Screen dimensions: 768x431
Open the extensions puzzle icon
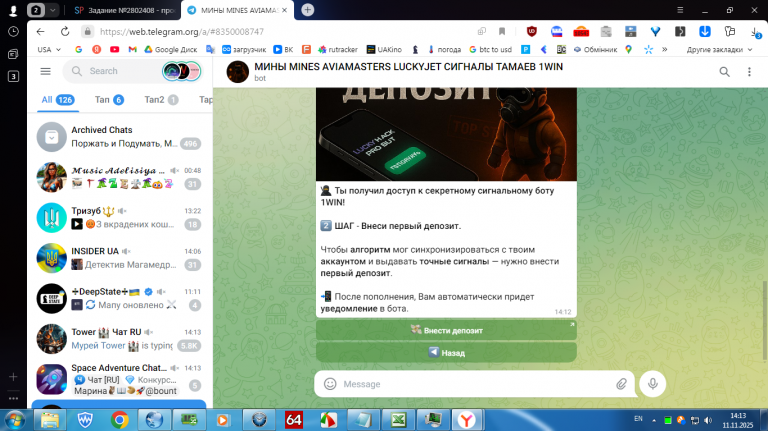pyautogui.click(x=730, y=31)
